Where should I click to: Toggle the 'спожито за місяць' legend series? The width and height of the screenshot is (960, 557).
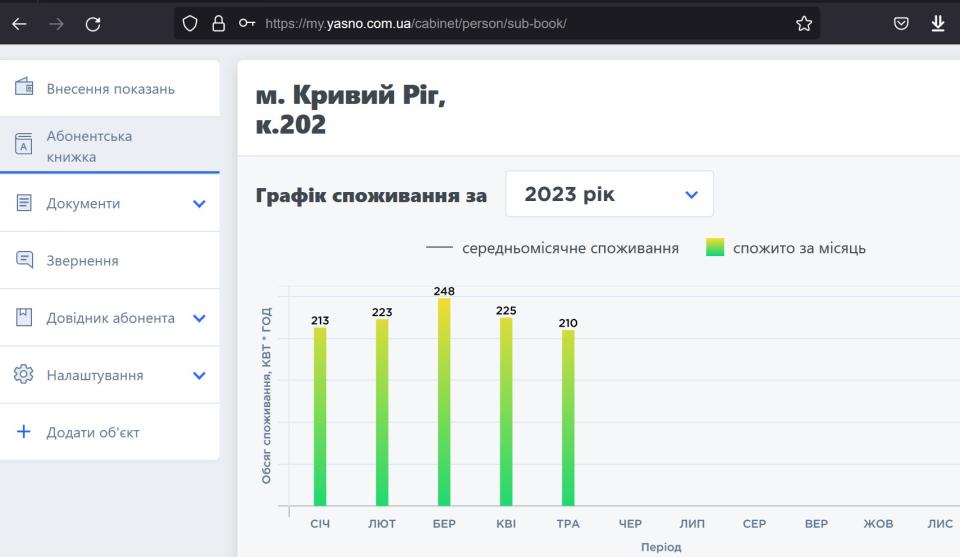point(785,248)
